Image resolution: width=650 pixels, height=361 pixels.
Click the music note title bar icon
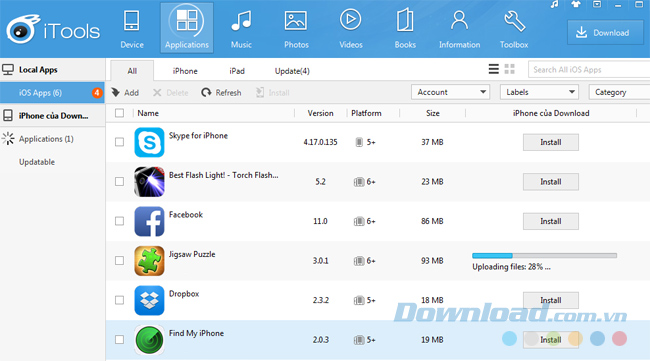(554, 5)
